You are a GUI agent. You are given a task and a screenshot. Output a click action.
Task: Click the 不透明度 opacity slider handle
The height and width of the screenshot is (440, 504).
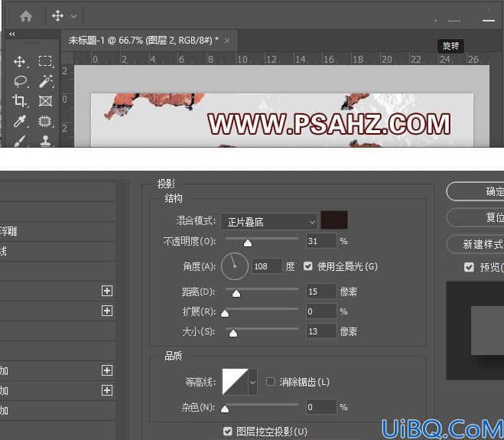tap(248, 243)
